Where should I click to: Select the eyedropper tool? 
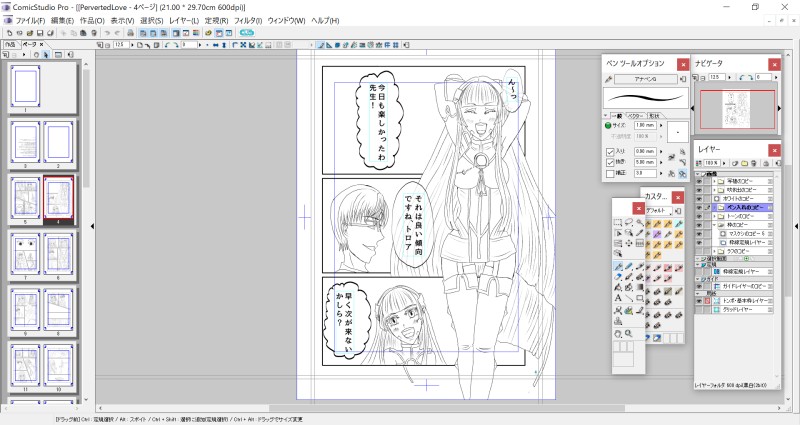[639, 233]
